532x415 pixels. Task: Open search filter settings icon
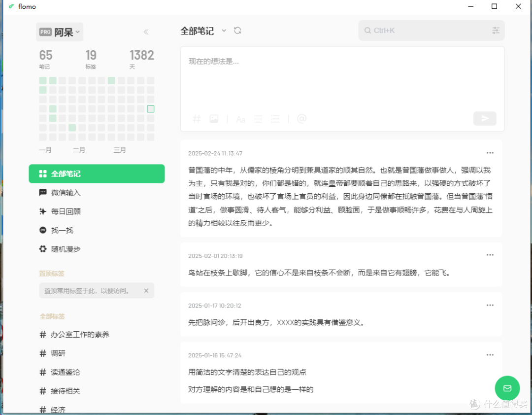(496, 31)
